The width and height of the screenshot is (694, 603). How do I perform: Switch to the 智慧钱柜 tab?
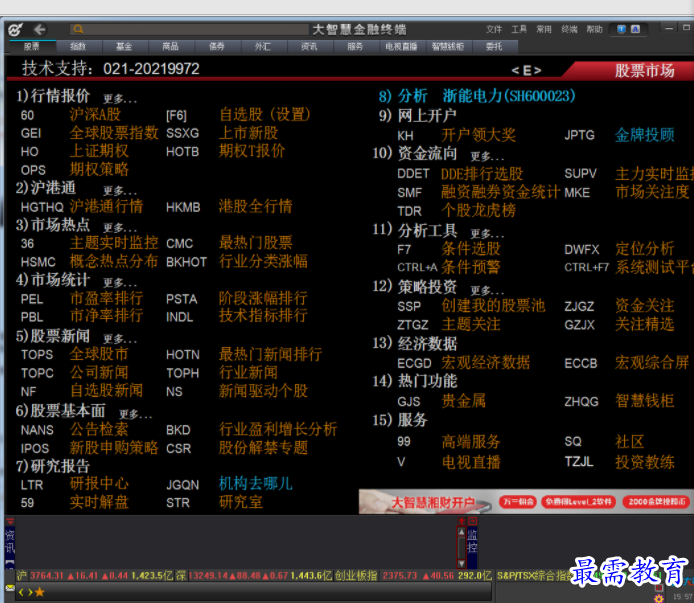[x=448, y=46]
